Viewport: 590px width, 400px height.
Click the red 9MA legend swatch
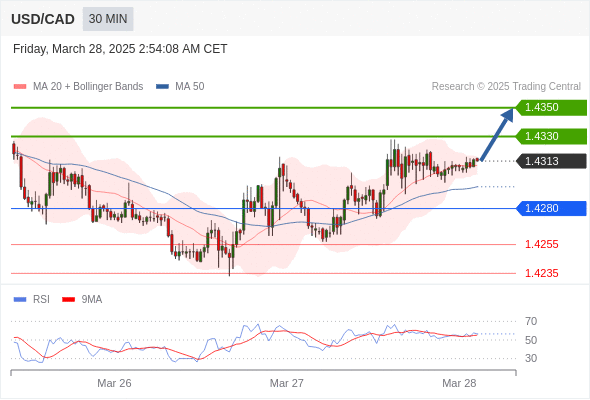[x=68, y=300]
